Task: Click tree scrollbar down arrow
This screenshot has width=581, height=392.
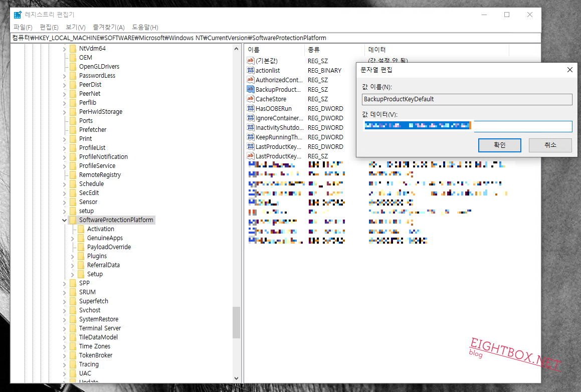Action: coord(237,378)
